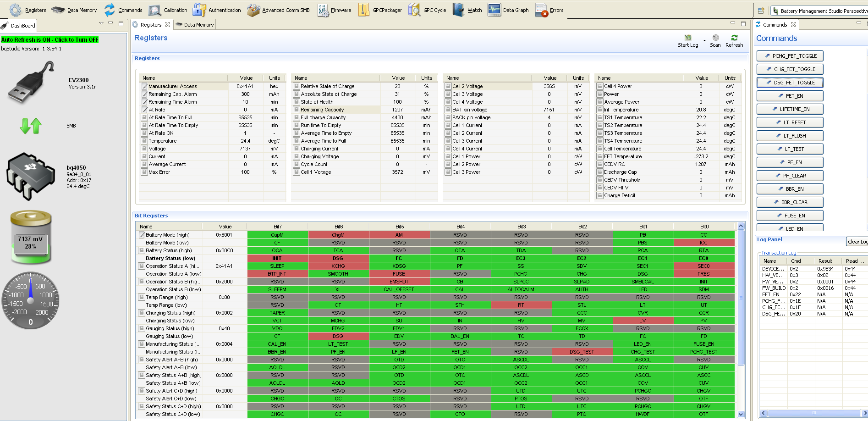The width and height of the screenshot is (868, 421).
Task: Open the Advanced Comm SMB tool
Action: pyautogui.click(x=278, y=10)
